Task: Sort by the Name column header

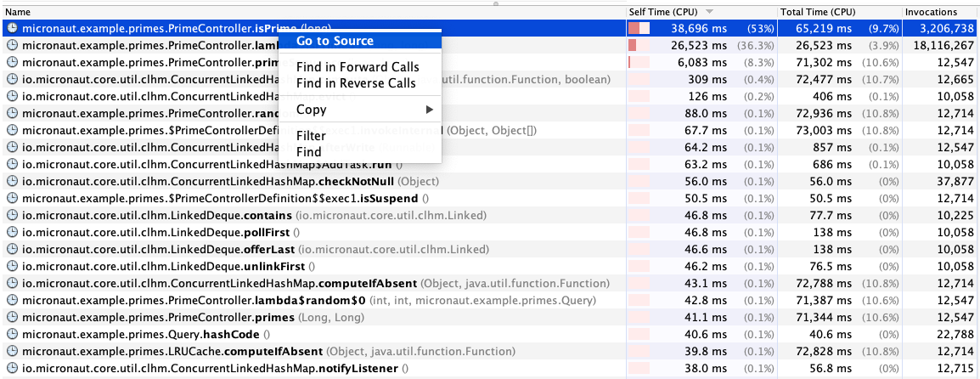Action: tap(19, 12)
